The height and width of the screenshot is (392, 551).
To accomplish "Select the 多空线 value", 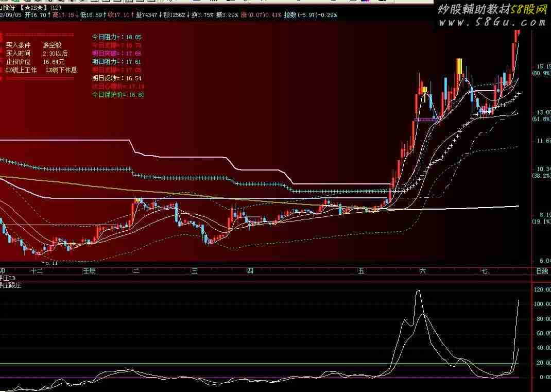I will [53, 45].
